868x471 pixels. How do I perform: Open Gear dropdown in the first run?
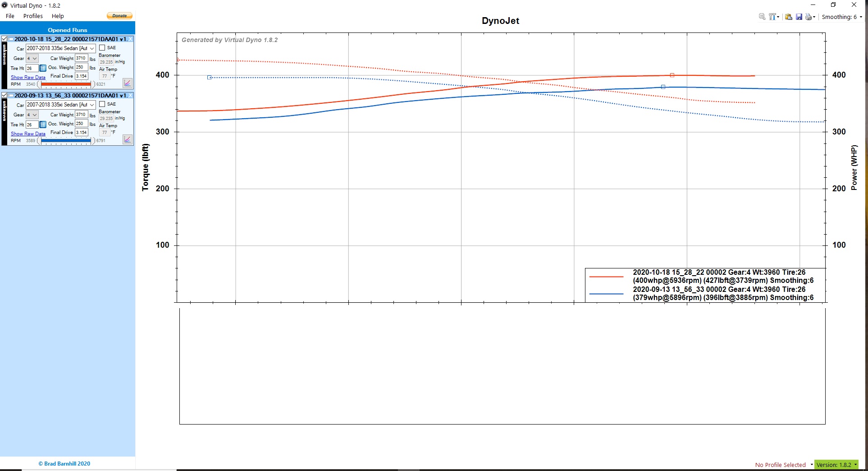pyautogui.click(x=32, y=58)
